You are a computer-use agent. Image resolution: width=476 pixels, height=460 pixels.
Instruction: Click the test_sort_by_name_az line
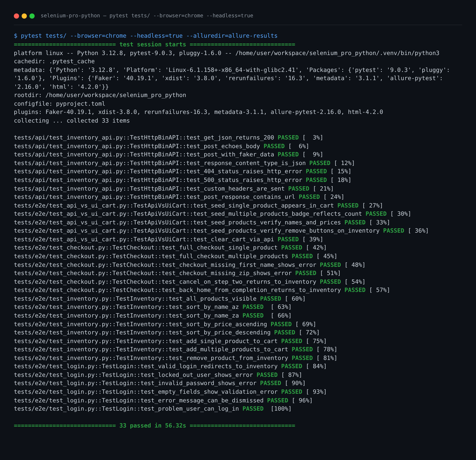click(153, 307)
